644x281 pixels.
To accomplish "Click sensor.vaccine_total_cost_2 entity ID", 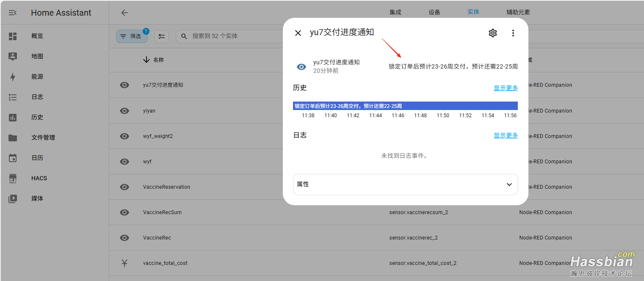I will tap(423, 263).
